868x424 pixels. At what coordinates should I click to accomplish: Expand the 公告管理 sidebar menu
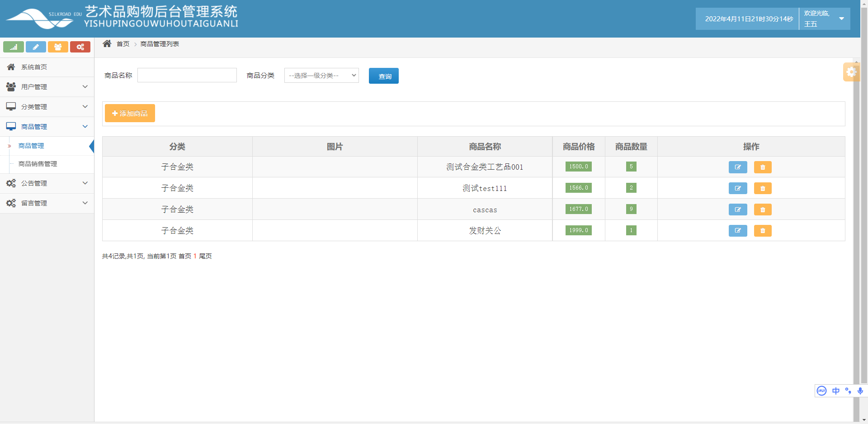pyautogui.click(x=47, y=183)
